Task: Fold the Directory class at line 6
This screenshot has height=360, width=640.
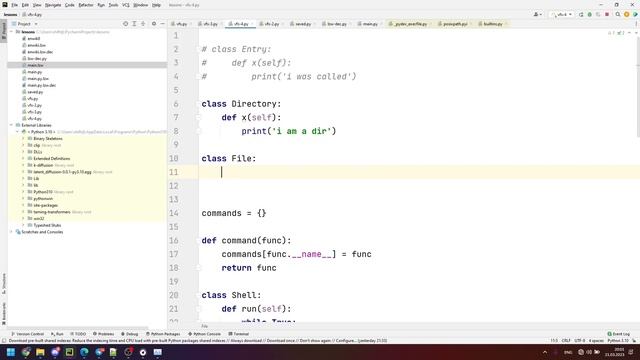Action: pyautogui.click(x=198, y=104)
